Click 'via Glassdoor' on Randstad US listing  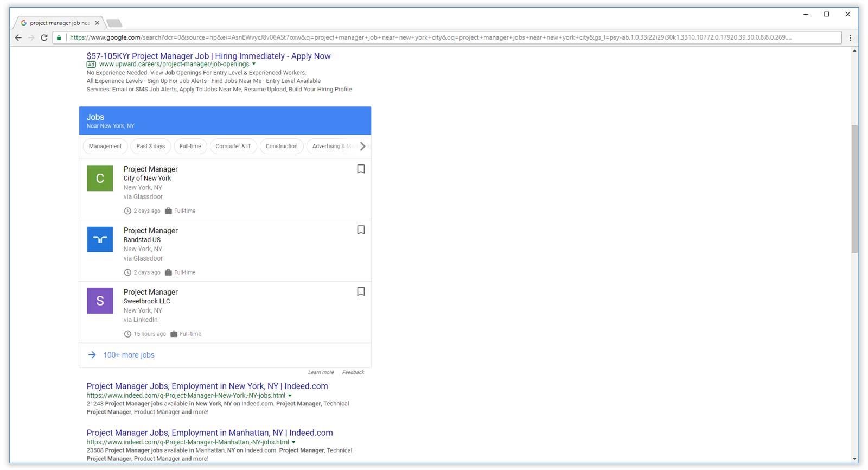point(143,258)
